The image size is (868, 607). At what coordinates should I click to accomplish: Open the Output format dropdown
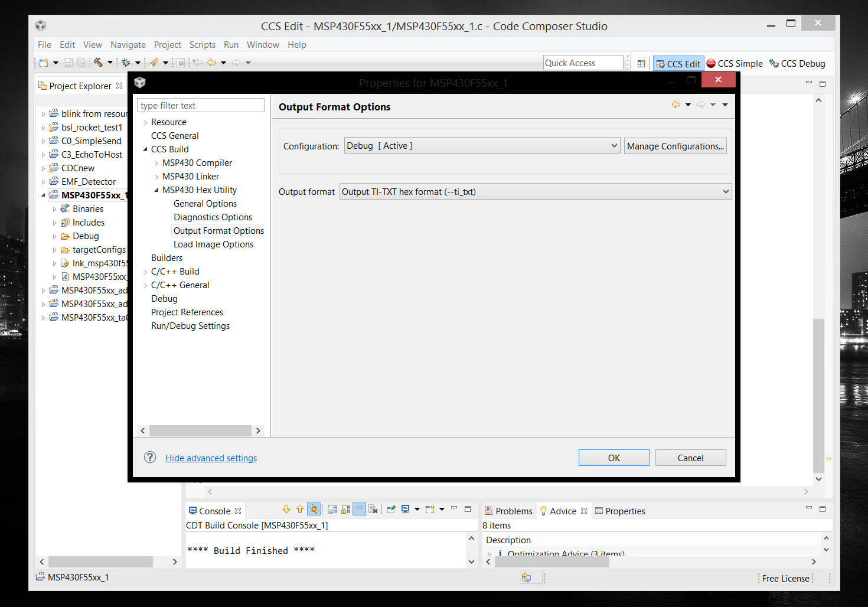coord(536,191)
